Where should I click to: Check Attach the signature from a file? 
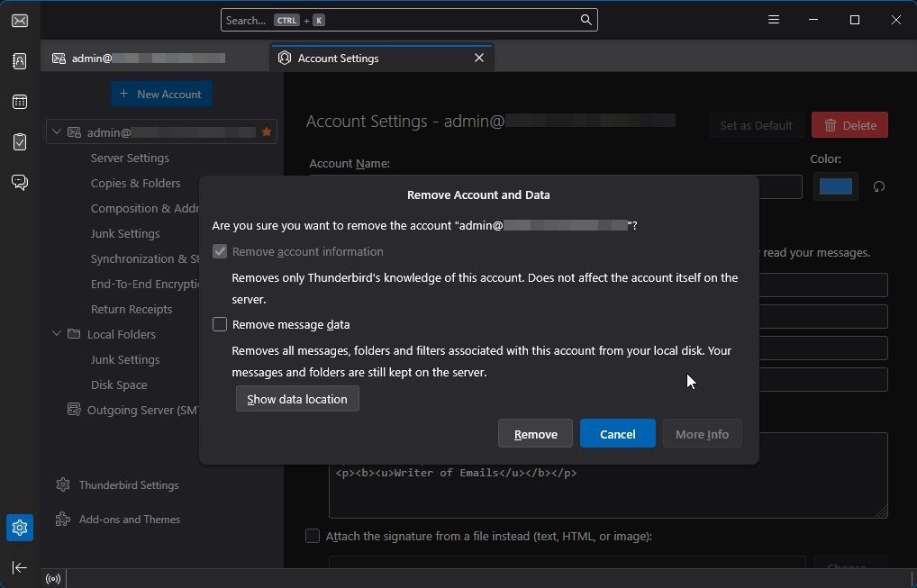313,536
